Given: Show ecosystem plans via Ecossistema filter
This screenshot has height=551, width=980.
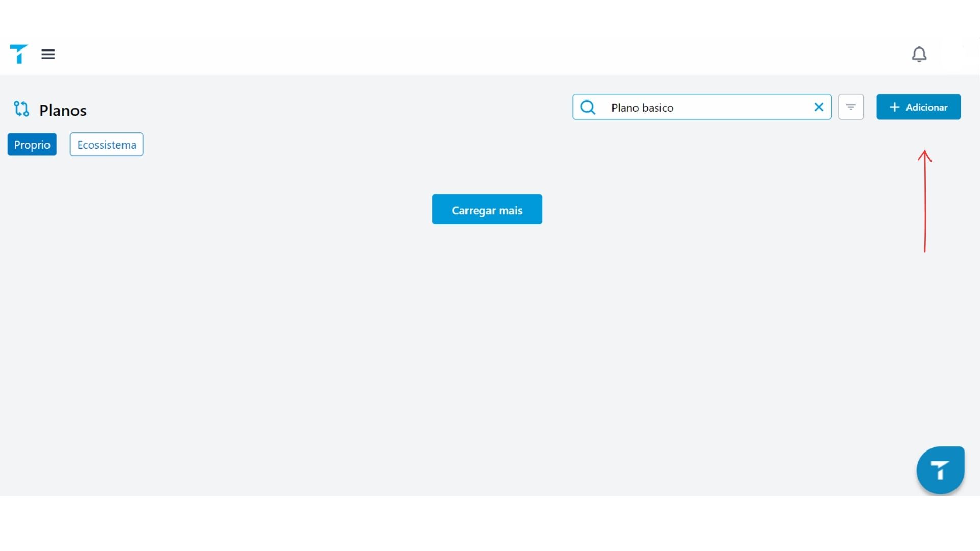Looking at the screenshot, I should [107, 144].
